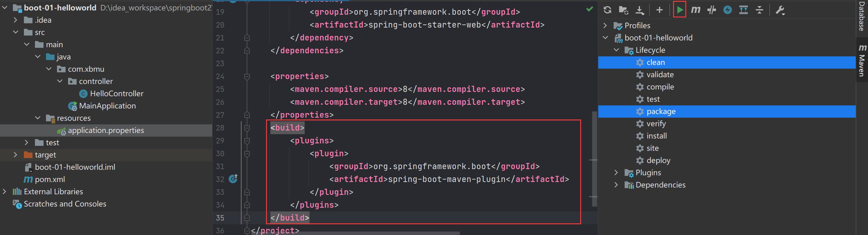The height and width of the screenshot is (235, 868).
Task: Select the site lifecycle goal
Action: 727,148
